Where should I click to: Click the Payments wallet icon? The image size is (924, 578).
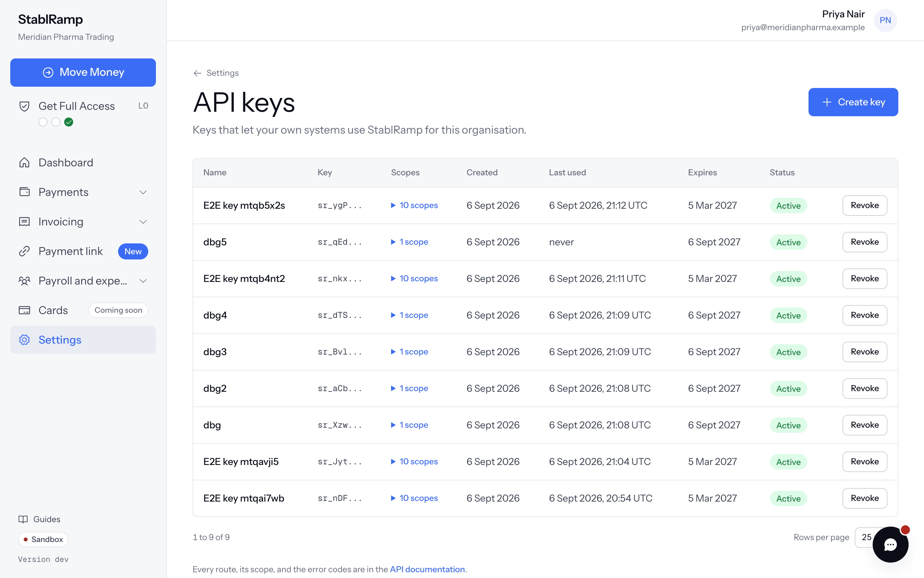point(24,192)
